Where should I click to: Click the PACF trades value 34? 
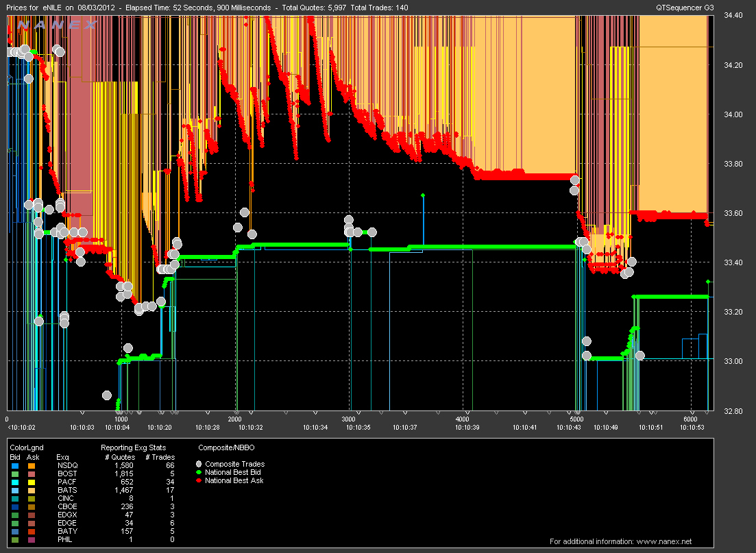(x=170, y=482)
